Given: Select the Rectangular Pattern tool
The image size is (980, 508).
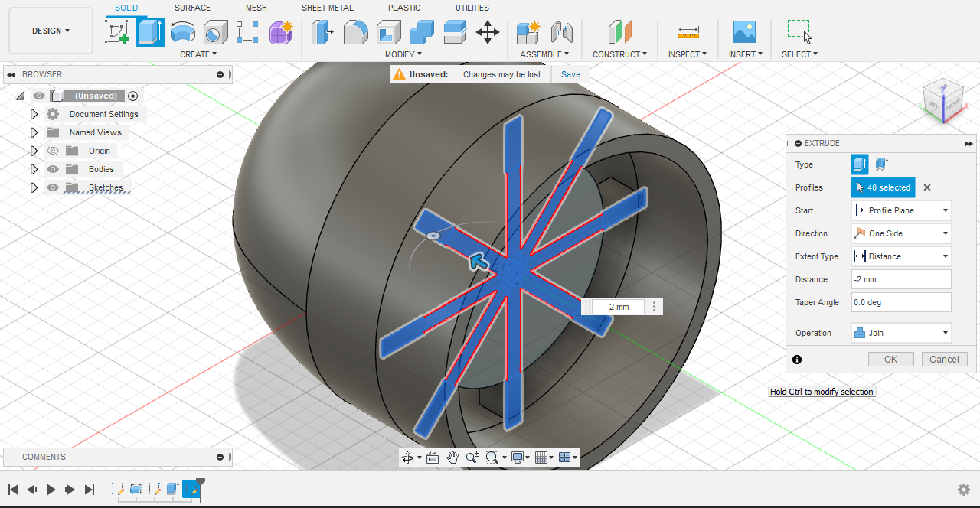Looking at the screenshot, I should pyautogui.click(x=248, y=32).
